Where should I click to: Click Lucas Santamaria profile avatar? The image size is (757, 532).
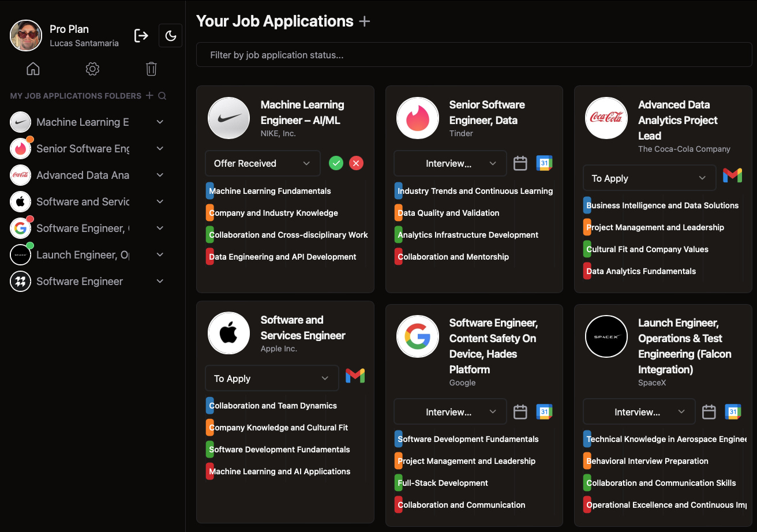click(26, 36)
